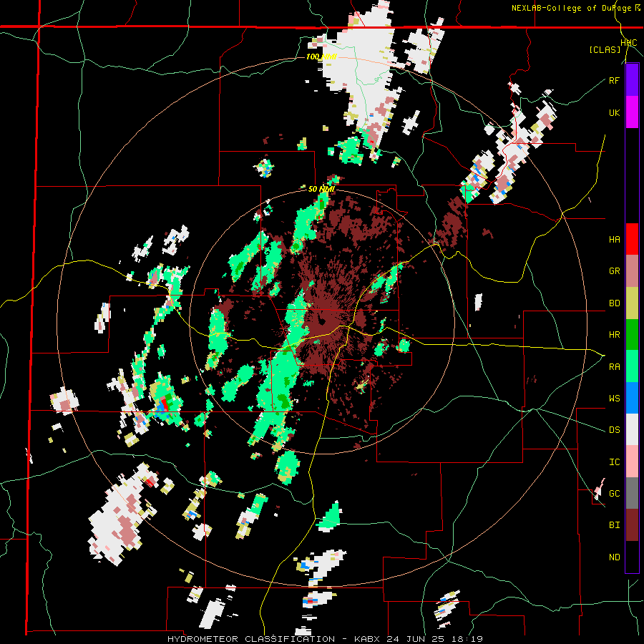Click the WS blue legend swatch

coord(632,398)
